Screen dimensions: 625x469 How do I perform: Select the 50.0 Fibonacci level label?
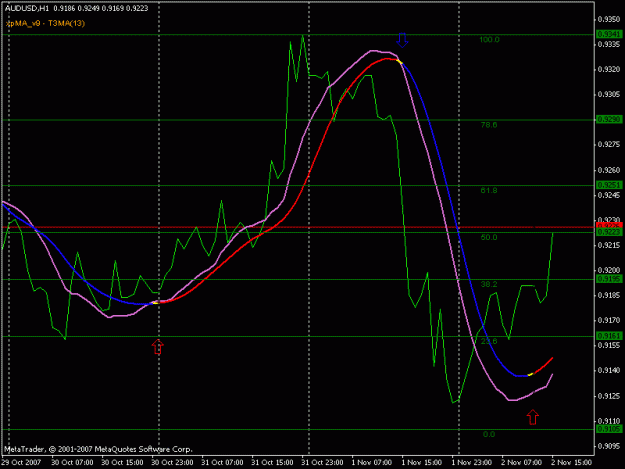(489, 237)
